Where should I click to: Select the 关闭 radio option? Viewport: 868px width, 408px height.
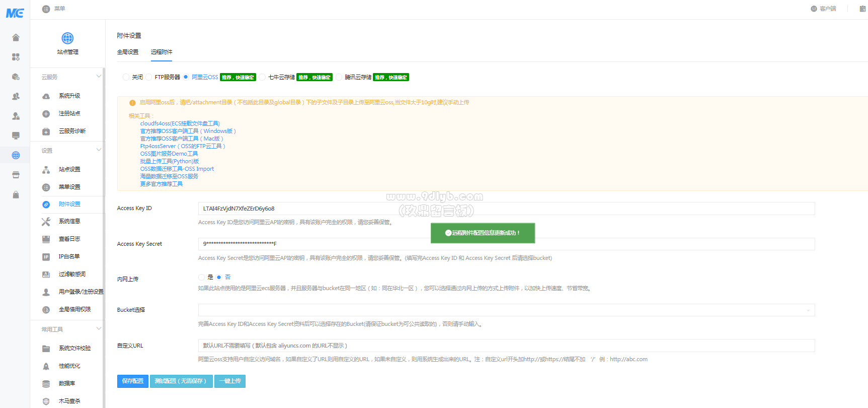tap(126, 77)
